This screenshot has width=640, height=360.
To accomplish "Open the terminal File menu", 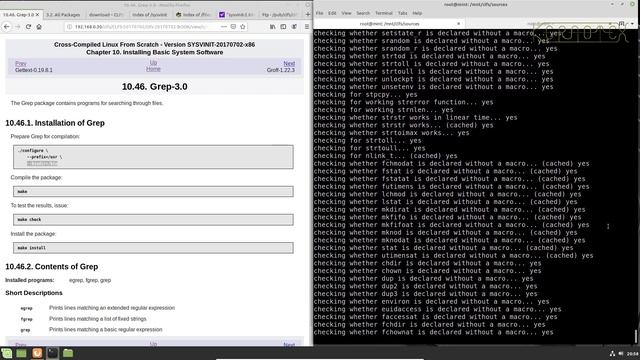I will 320,13.
